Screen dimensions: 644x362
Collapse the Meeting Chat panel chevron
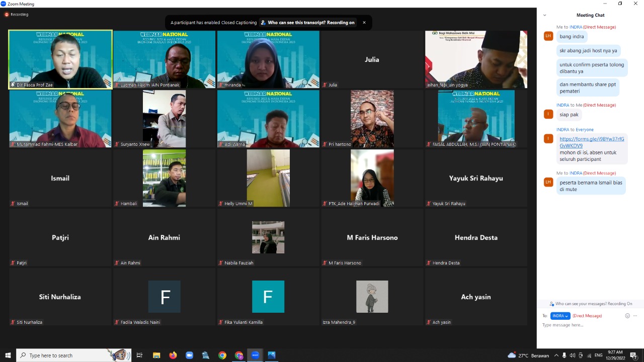click(544, 16)
